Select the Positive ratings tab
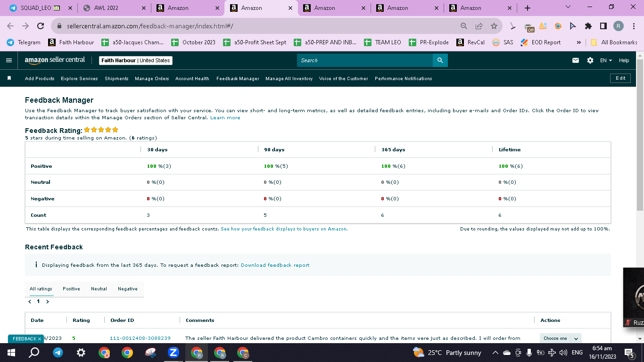This screenshot has width=644, height=362. coord(71,289)
